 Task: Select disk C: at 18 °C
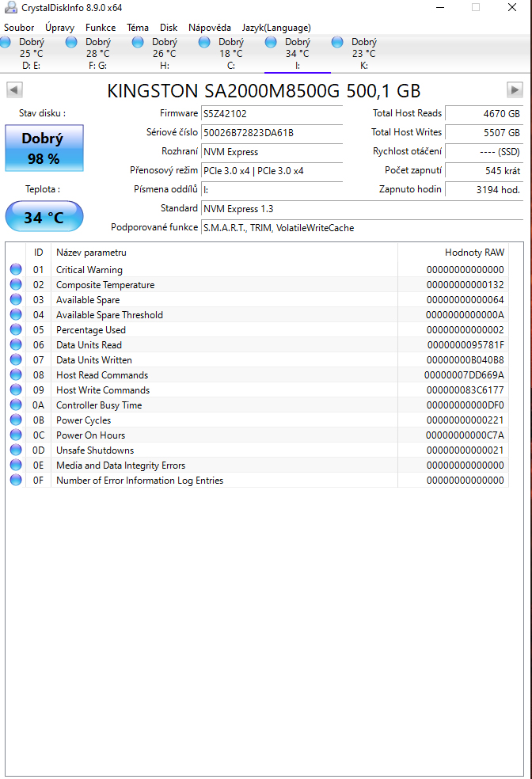(x=230, y=54)
